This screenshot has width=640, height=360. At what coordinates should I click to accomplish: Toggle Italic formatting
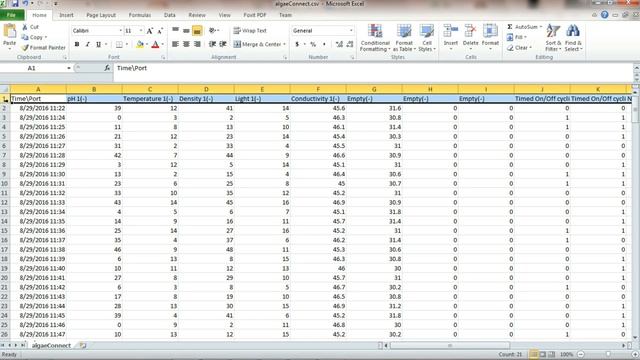click(87, 44)
